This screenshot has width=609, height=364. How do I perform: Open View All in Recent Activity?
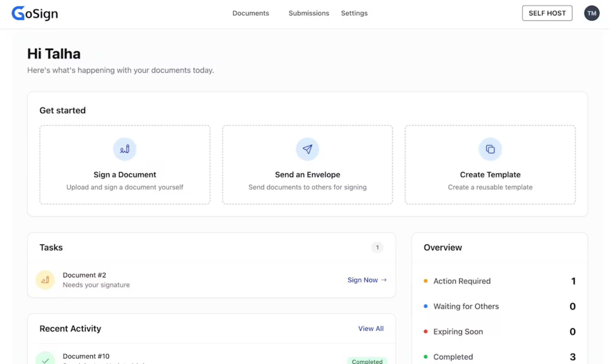371,328
